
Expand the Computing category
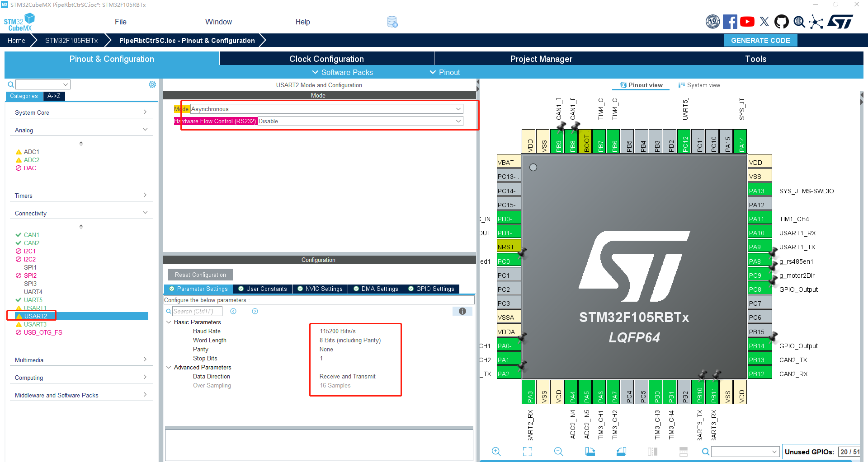tap(81, 378)
